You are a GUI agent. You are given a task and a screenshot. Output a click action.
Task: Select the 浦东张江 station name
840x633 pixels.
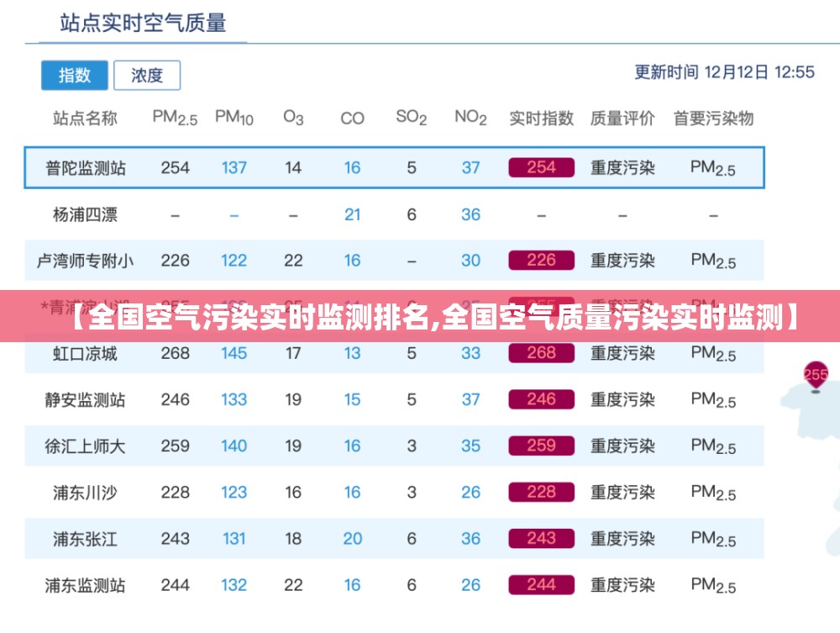click(85, 539)
